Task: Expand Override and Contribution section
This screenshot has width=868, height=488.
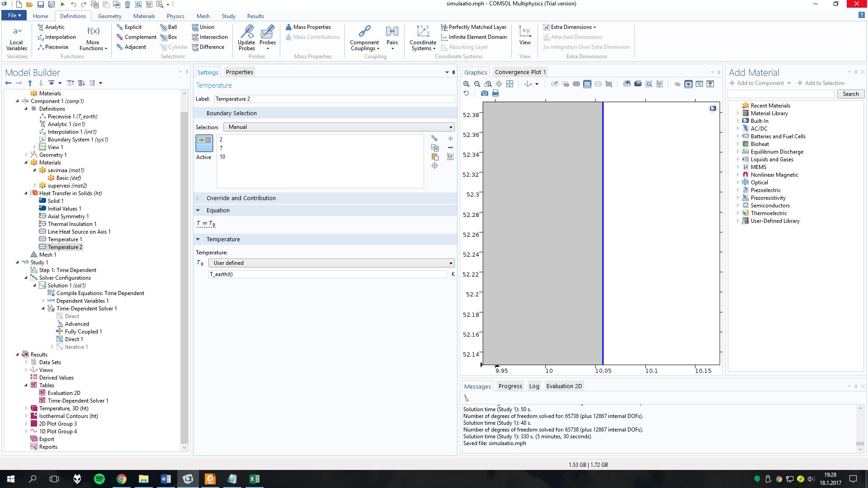Action: click(241, 198)
